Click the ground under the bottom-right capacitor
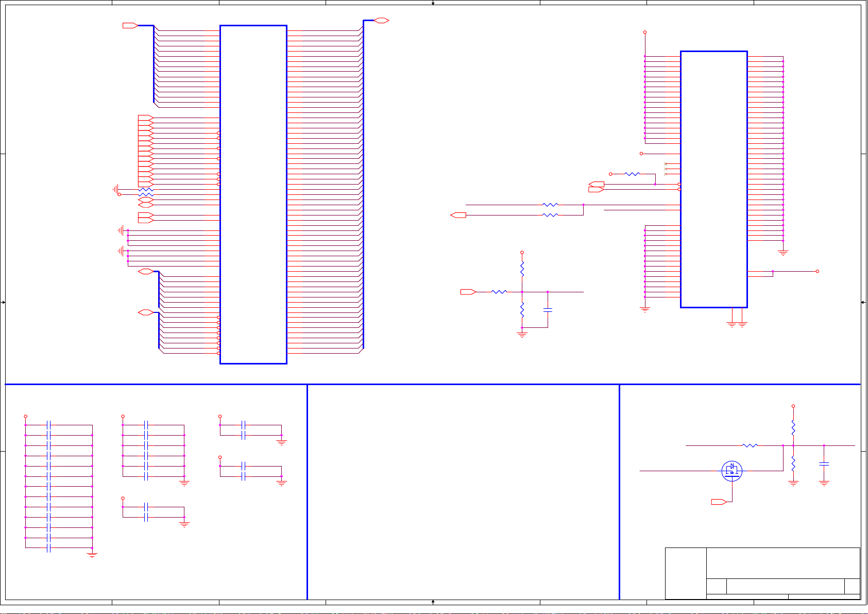 pyautogui.click(x=824, y=483)
